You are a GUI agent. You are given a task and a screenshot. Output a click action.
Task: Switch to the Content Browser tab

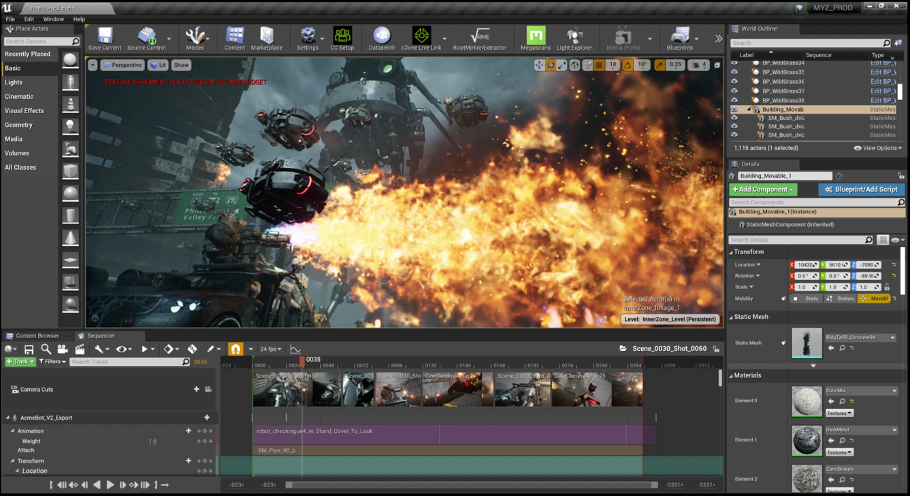coord(35,336)
